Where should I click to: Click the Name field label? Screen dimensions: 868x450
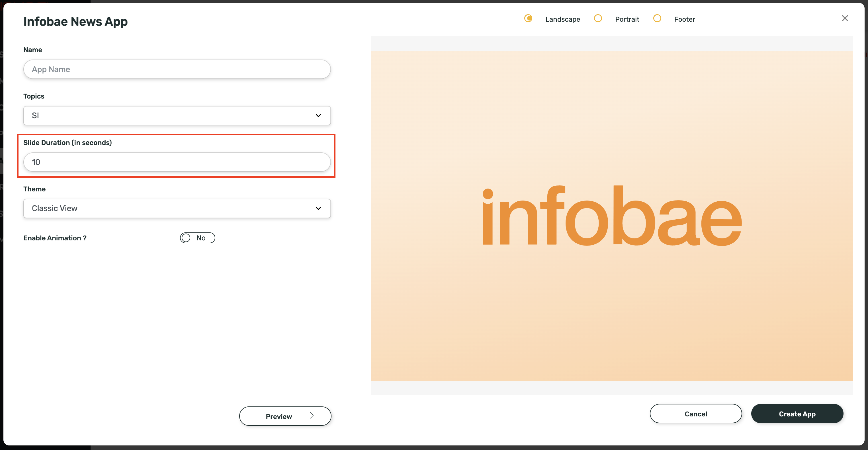33,50
